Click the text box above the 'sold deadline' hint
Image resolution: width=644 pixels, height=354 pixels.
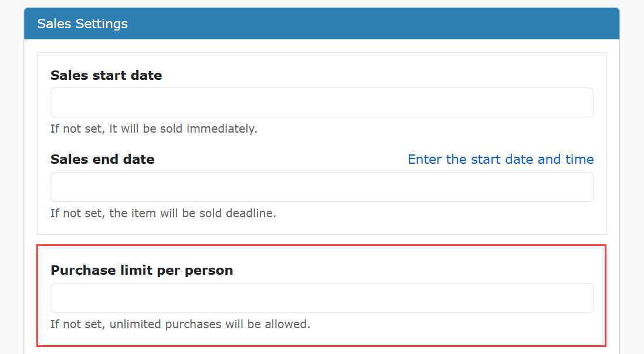point(321,187)
